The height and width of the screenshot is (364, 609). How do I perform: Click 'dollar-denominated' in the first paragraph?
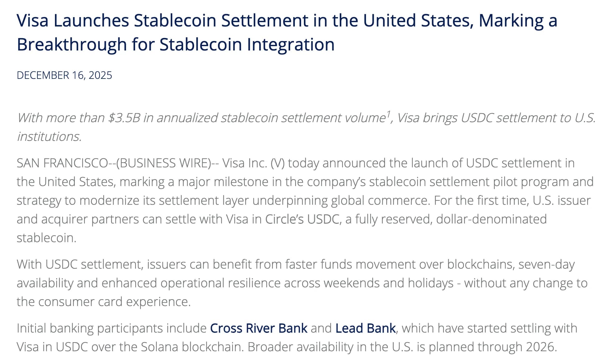click(491, 219)
